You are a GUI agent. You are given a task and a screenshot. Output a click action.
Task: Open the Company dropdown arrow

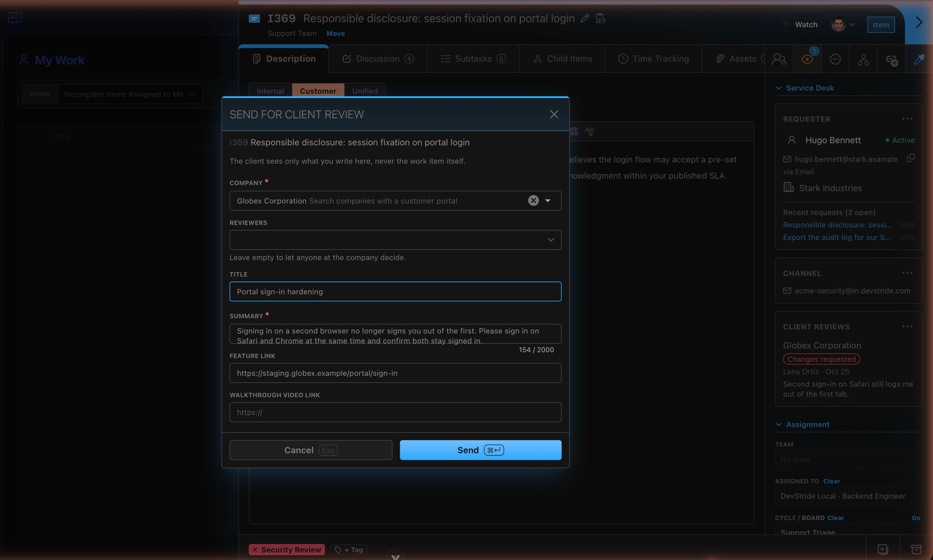548,200
